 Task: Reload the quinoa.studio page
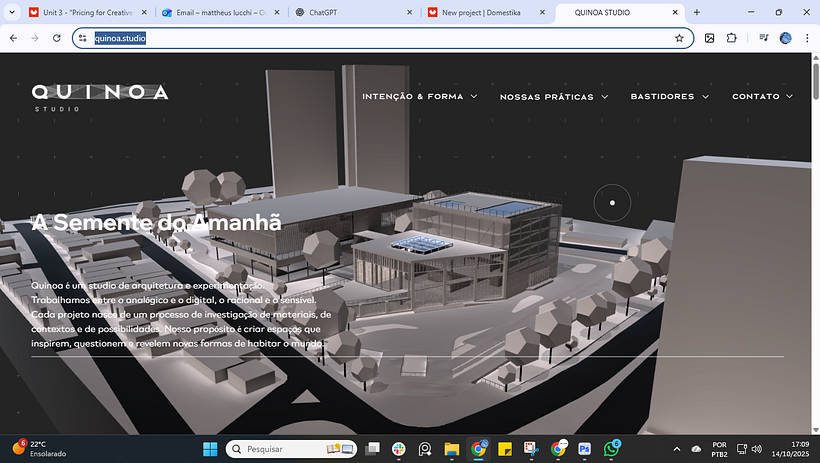tap(56, 38)
